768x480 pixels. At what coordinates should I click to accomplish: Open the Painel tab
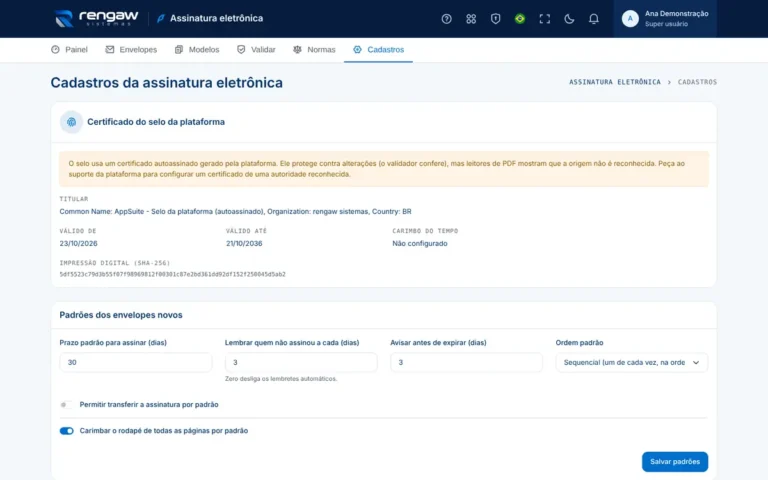click(x=69, y=49)
